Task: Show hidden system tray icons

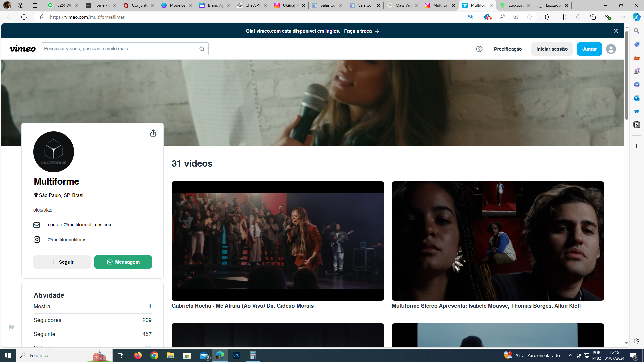Action: [x=571, y=355]
